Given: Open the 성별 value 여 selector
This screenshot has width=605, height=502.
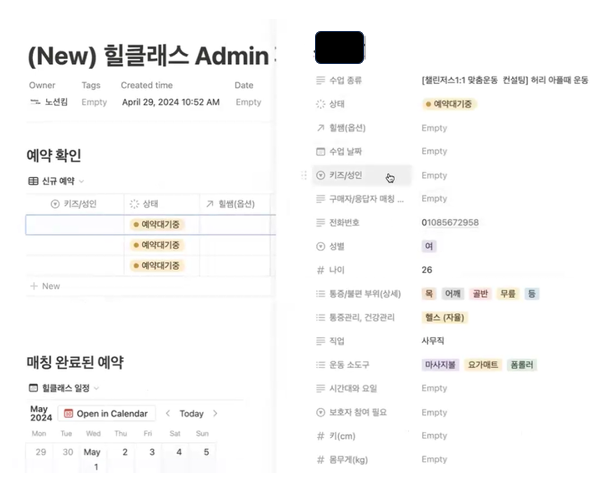Looking at the screenshot, I should click(x=429, y=246).
